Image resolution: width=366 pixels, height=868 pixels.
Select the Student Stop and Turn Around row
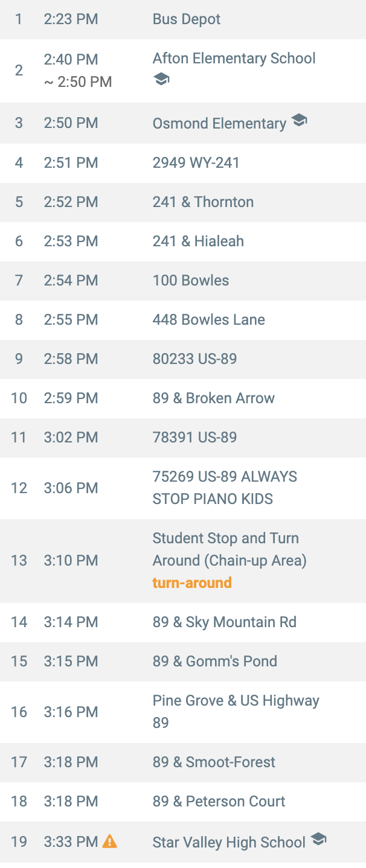[x=183, y=560]
